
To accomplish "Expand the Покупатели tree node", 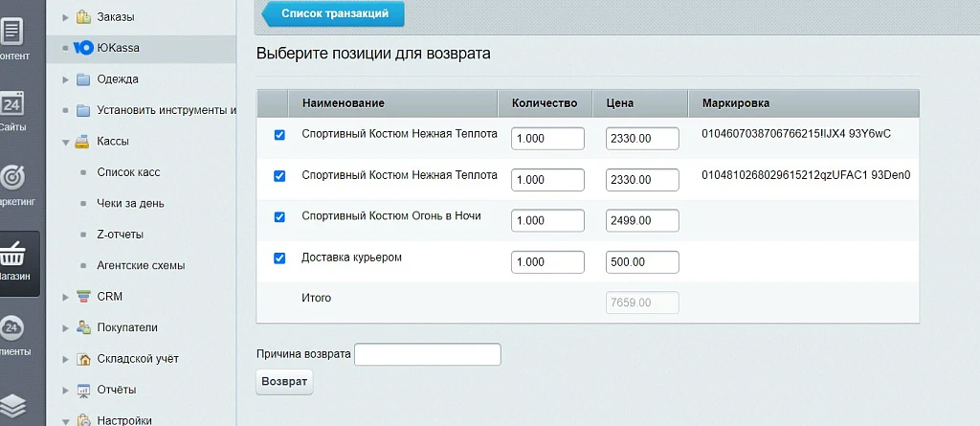I will [x=66, y=327].
